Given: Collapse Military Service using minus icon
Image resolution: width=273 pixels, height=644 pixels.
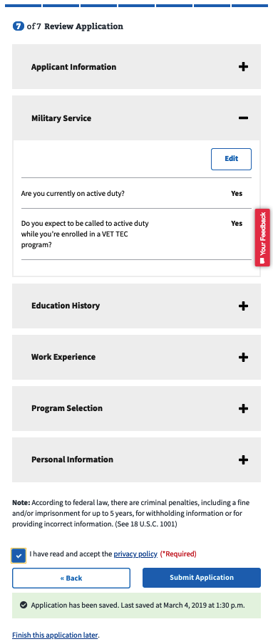Looking at the screenshot, I should click(x=243, y=118).
